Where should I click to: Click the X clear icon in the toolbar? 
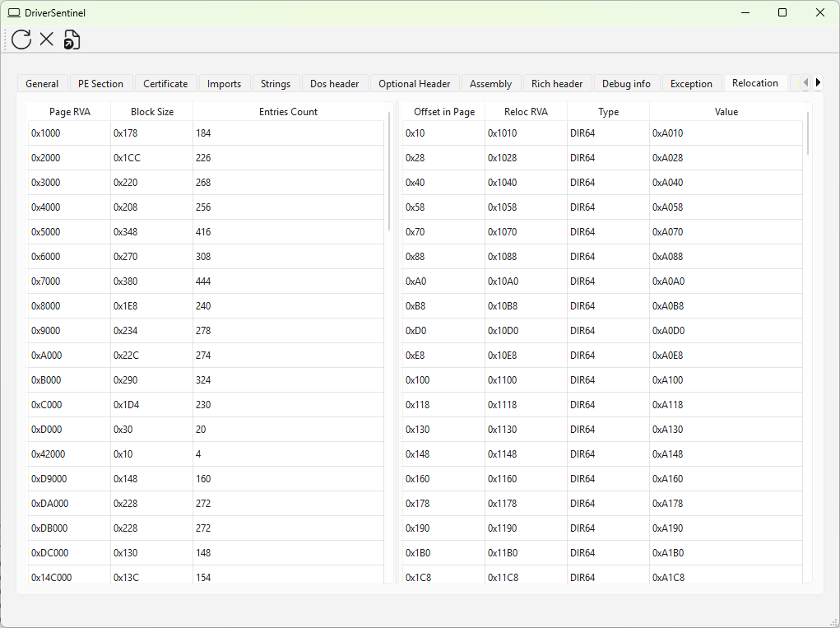(47, 39)
